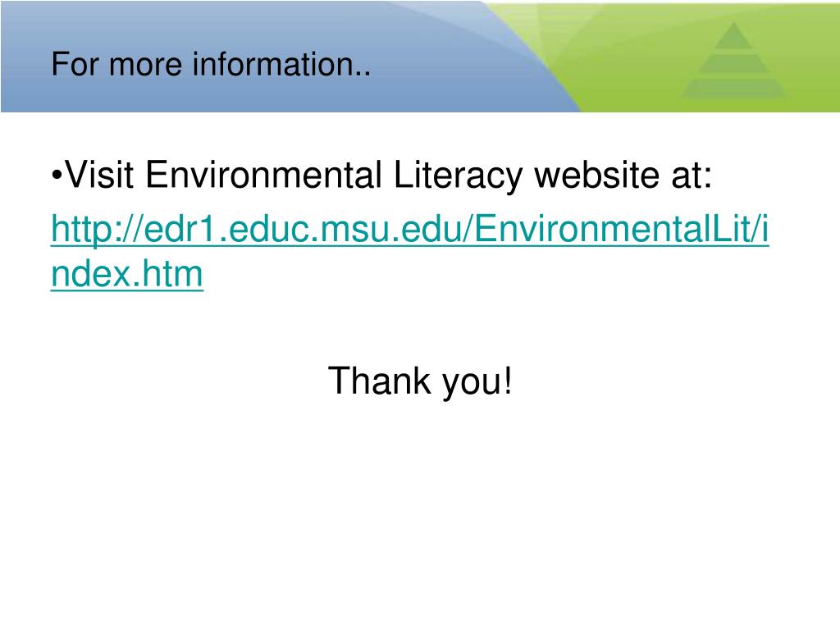Click the word 'website' in the bullet text
Screen dimensions: 840x630
click(597, 175)
